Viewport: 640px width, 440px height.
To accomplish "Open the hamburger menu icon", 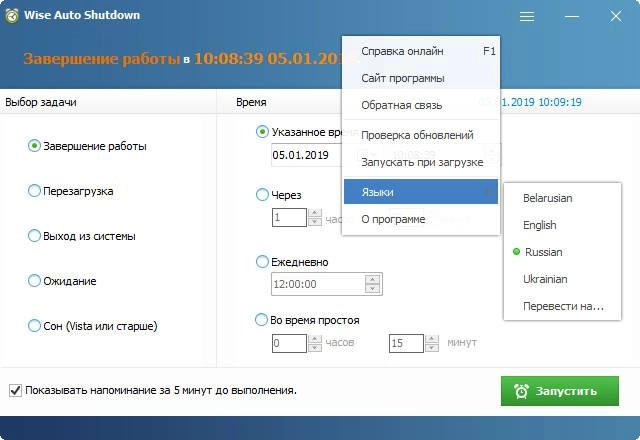I will coord(527,16).
